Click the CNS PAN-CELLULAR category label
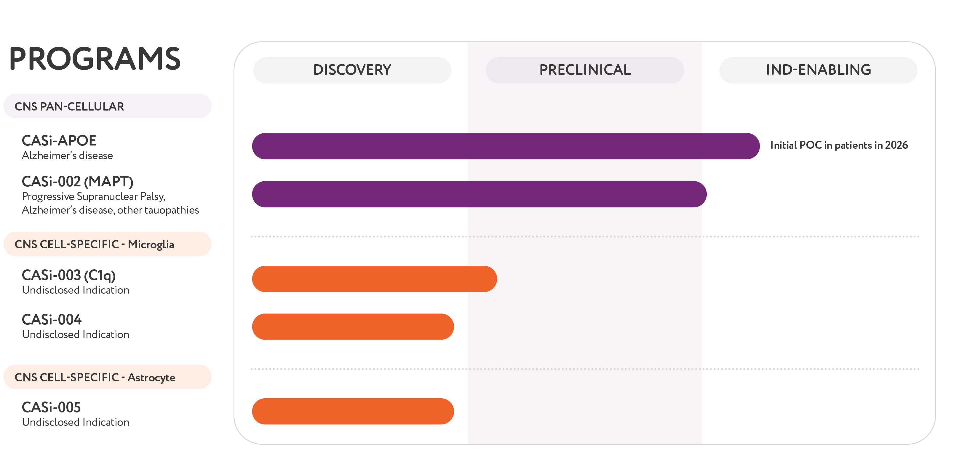The height and width of the screenshot is (451, 980). [69, 106]
